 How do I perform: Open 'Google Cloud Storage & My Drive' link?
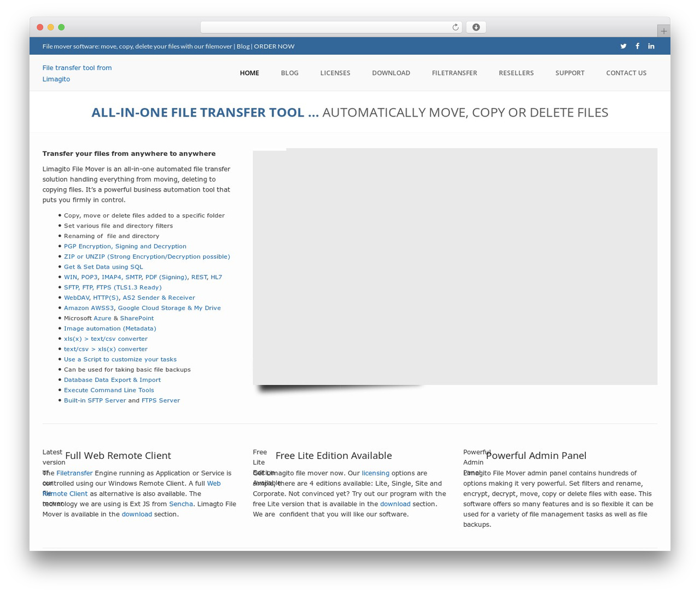coord(170,308)
